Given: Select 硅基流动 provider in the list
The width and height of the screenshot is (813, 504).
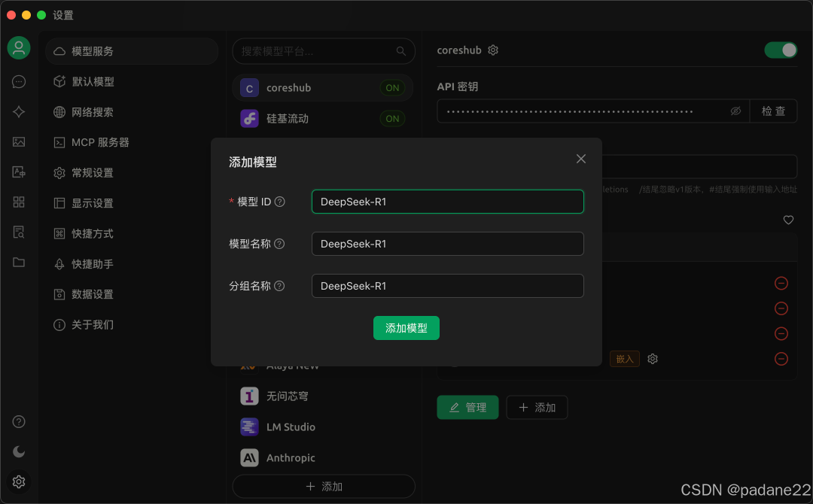Looking at the screenshot, I should (x=322, y=119).
